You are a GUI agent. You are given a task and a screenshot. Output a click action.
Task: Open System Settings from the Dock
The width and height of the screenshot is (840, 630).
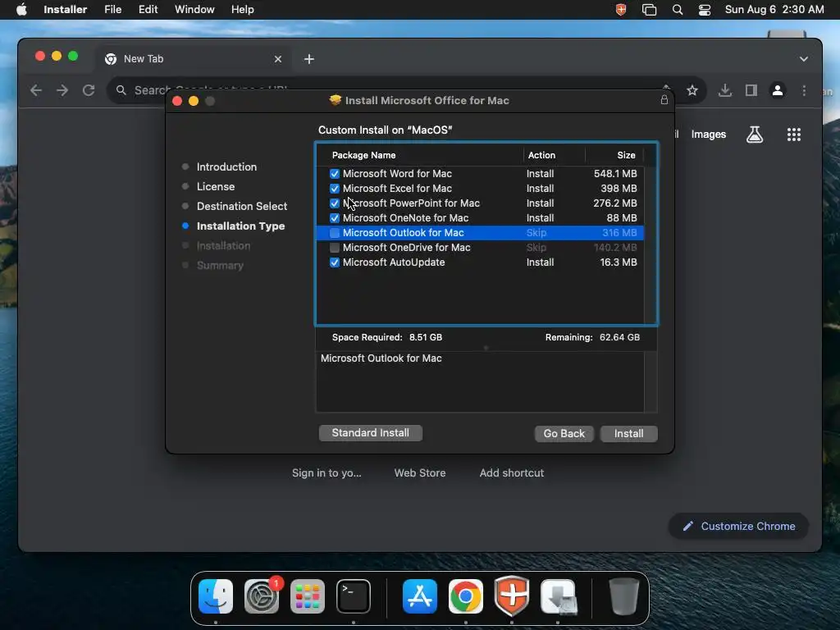pyautogui.click(x=262, y=596)
